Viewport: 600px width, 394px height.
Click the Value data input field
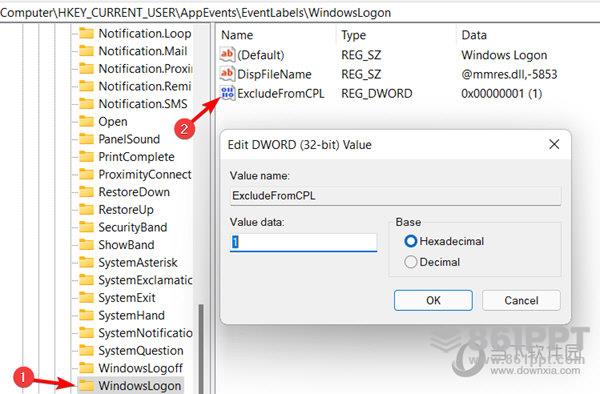click(x=303, y=242)
